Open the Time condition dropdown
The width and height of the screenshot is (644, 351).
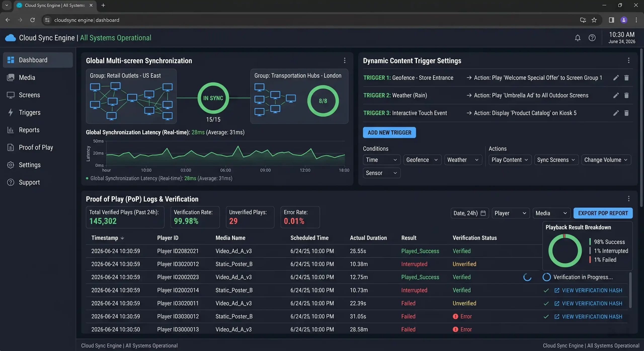point(381,160)
